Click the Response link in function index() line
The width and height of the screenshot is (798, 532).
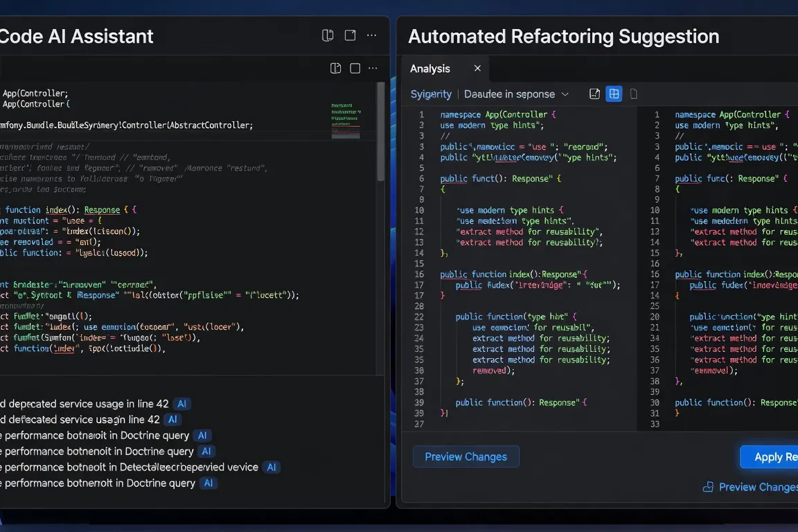[102, 210]
